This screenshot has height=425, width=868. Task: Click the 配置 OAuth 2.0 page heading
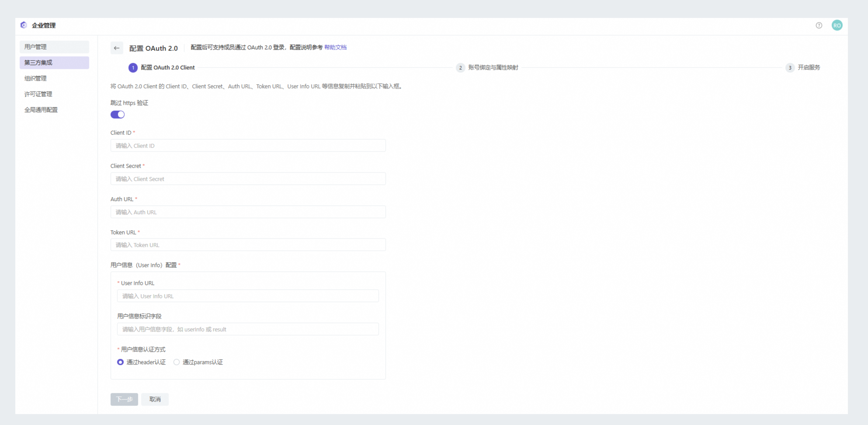(x=153, y=48)
